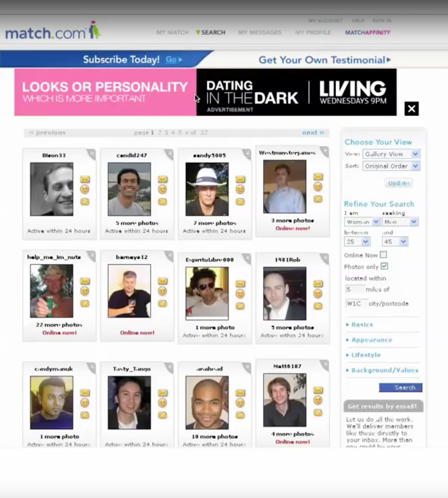The height and width of the screenshot is (498, 448).
Task: Open the My Messages menu item
Action: click(x=260, y=32)
